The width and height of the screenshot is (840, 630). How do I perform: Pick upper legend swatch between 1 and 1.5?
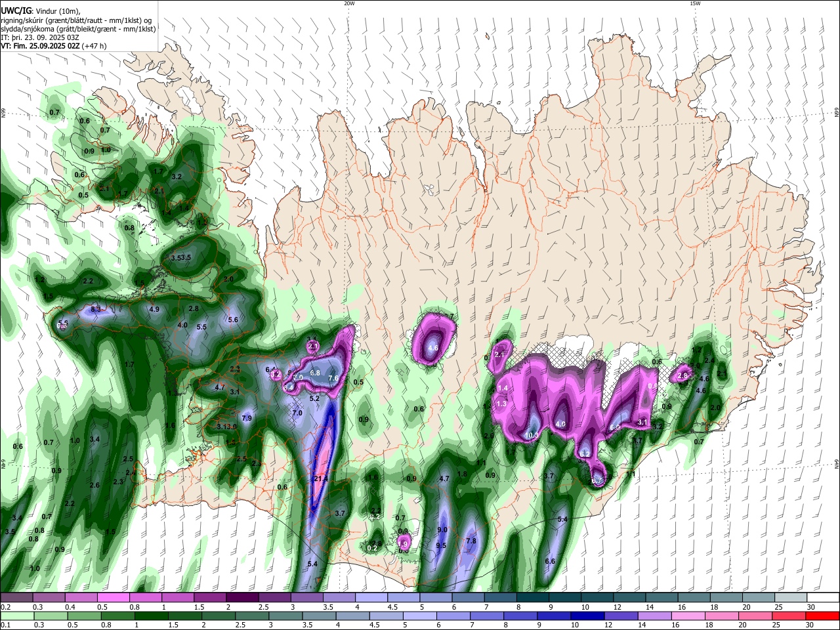(x=177, y=598)
